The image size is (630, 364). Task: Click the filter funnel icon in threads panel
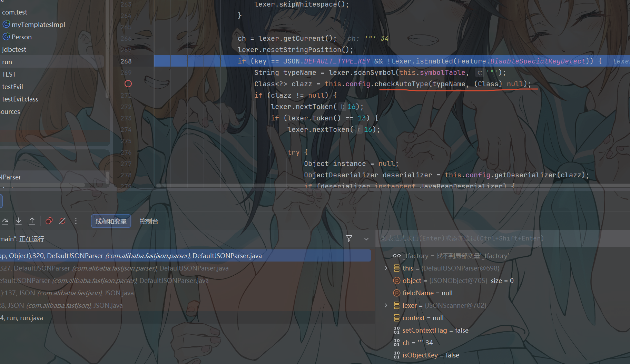click(x=349, y=239)
